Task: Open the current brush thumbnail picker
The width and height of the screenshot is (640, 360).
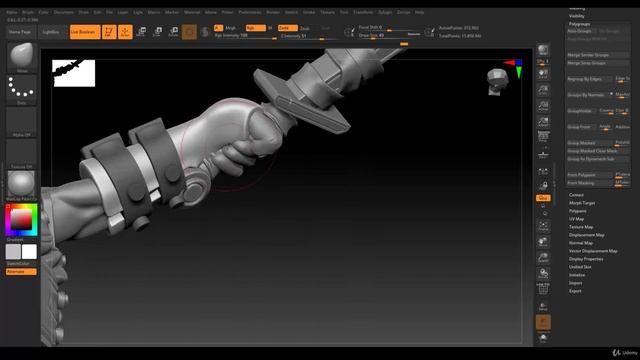Action: pyautogui.click(x=21, y=56)
